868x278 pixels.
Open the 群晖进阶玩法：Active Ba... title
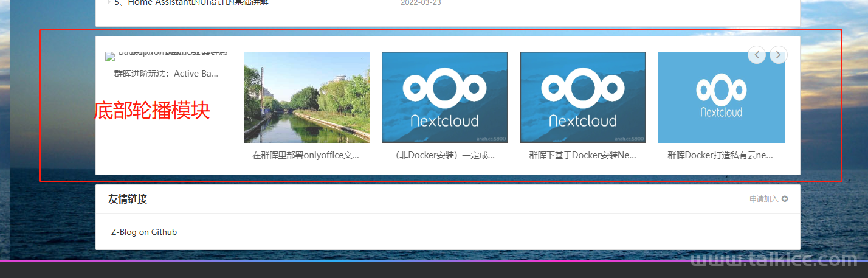[x=166, y=74]
